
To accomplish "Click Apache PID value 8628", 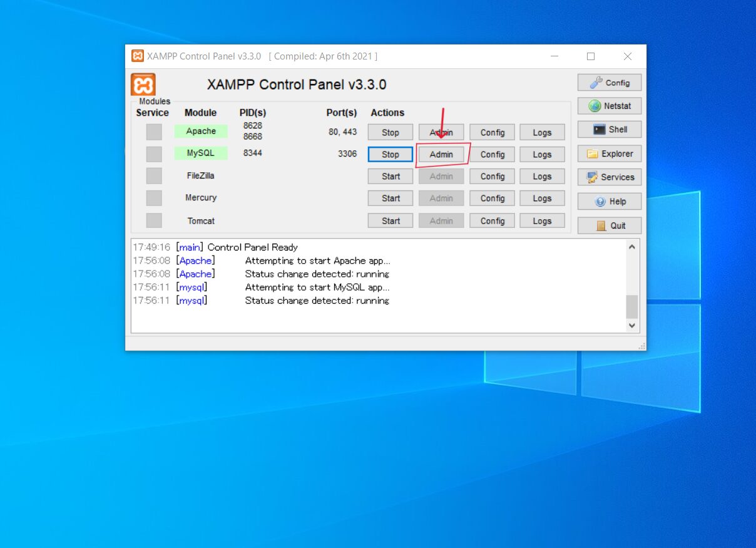I will (253, 126).
